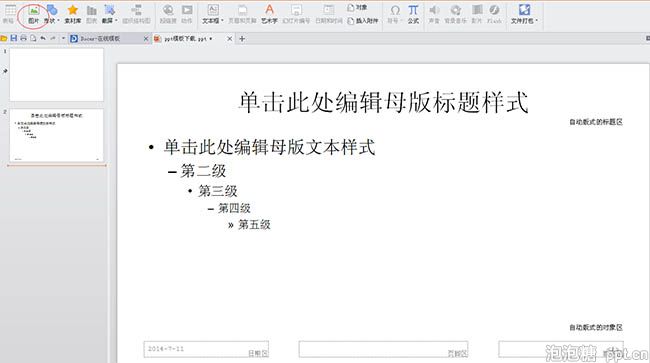Screen dimensions: 650x363
Task: Save the document with floppy icon
Action: pos(14,39)
